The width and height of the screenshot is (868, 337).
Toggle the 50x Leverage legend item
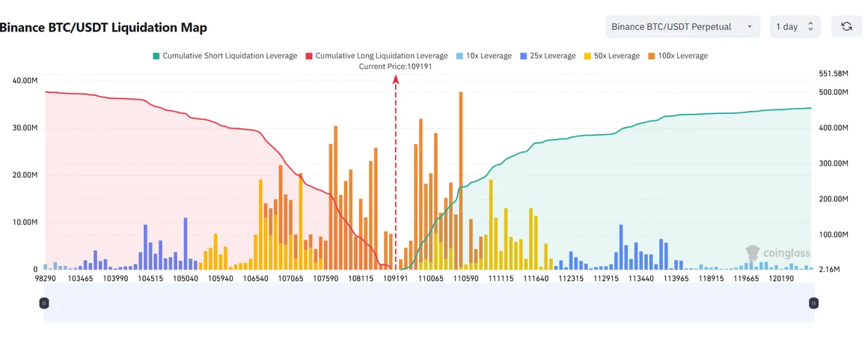[611, 56]
